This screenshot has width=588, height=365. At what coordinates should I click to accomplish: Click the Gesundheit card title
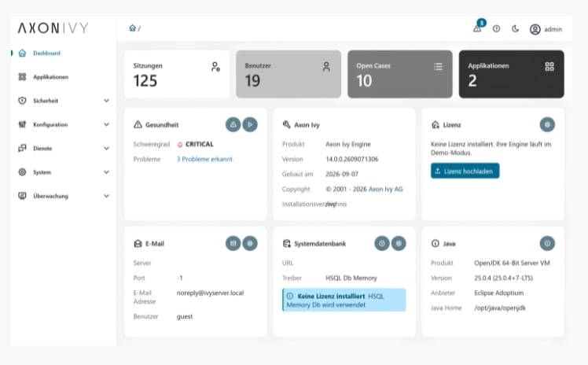point(162,125)
